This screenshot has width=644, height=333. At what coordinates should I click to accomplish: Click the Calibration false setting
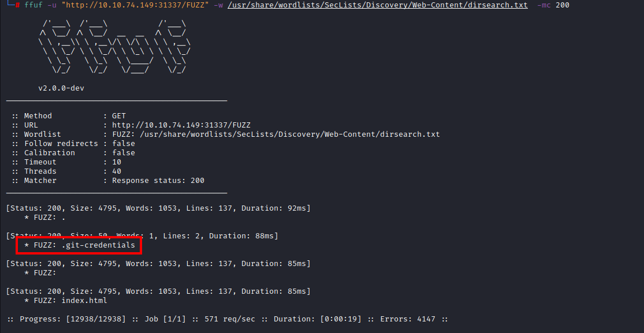pyautogui.click(x=73, y=153)
